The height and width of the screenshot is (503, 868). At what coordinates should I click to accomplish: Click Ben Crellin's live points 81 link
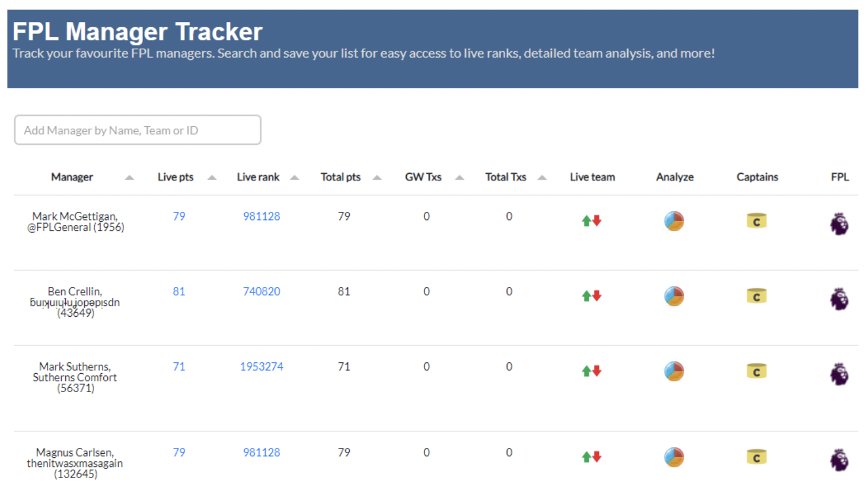[x=179, y=291]
